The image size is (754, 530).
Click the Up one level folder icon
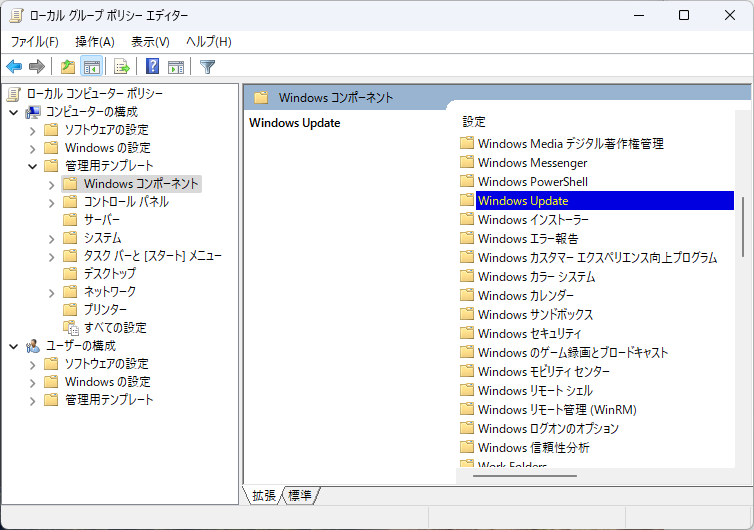68,66
